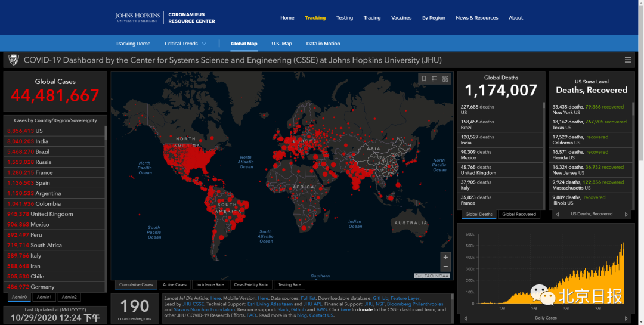Click United Kingdom 45,765 deaths entry
The width and height of the screenshot is (644, 325).
tap(500, 170)
